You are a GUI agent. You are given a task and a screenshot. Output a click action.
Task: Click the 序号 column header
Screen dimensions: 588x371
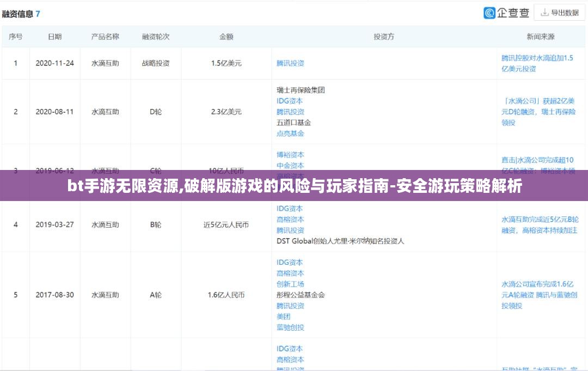15,37
